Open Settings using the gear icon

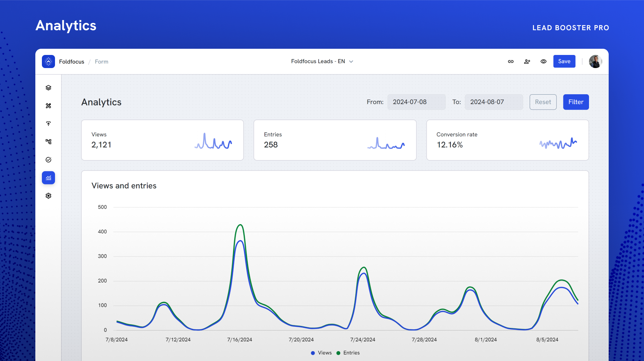coord(48,195)
